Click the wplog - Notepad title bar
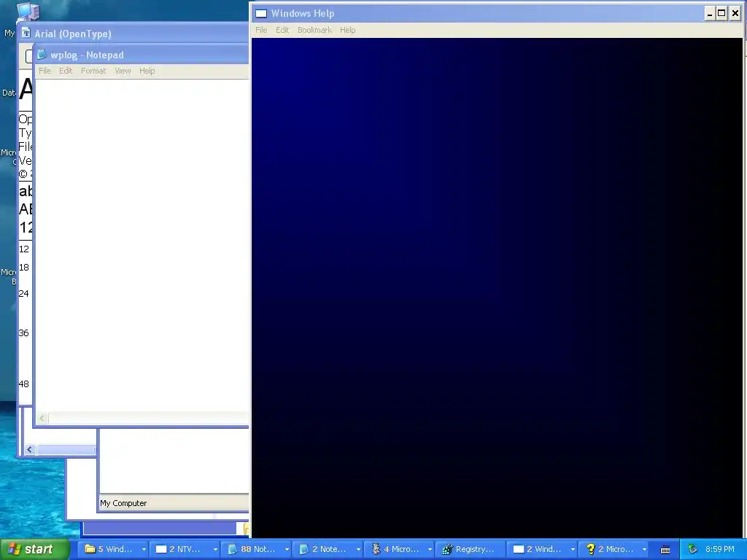The image size is (747, 560). pos(142,55)
